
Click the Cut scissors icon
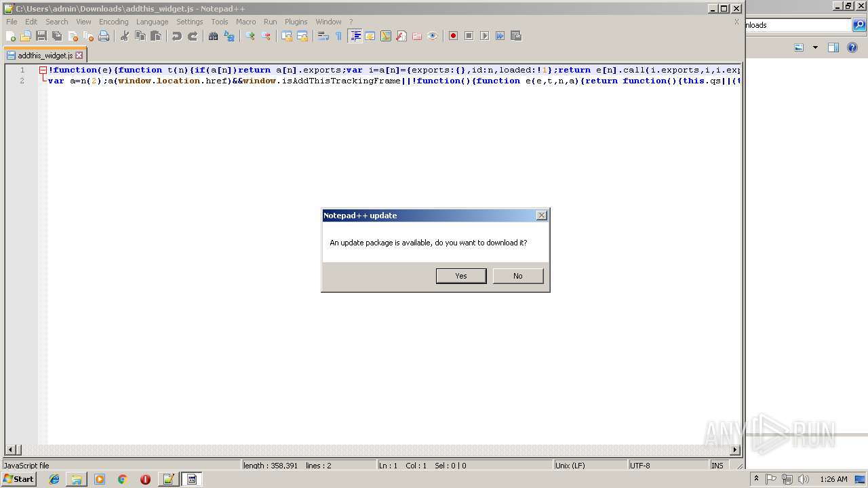click(x=124, y=36)
